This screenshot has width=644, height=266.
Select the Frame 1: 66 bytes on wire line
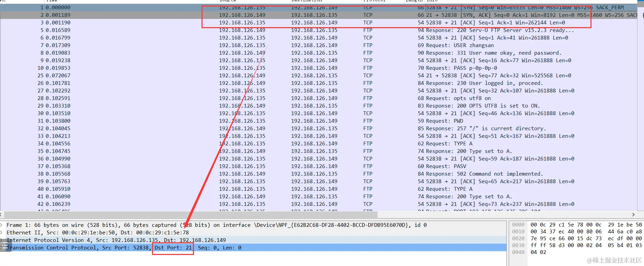coord(253,225)
